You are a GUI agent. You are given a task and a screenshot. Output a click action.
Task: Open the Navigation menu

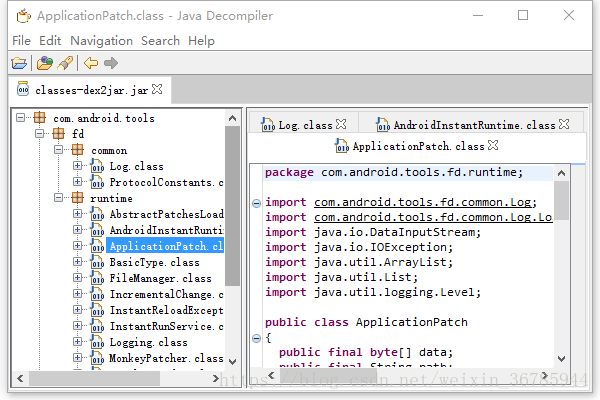(x=101, y=41)
